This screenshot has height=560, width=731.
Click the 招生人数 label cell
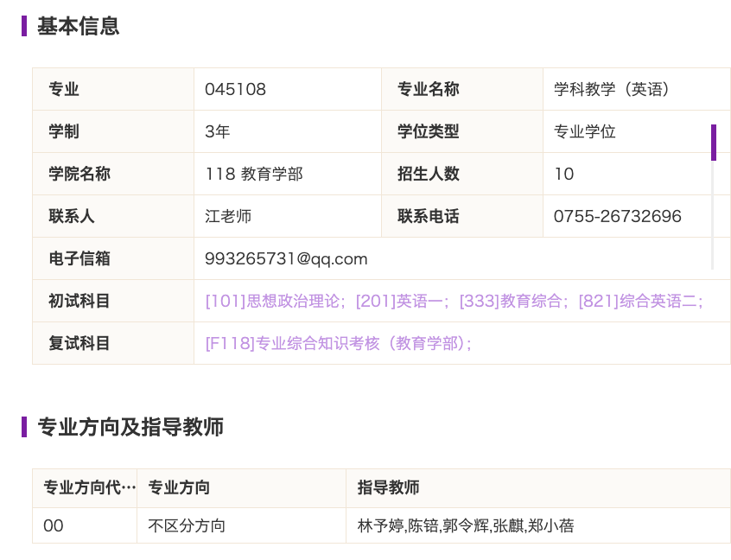[x=462, y=174]
